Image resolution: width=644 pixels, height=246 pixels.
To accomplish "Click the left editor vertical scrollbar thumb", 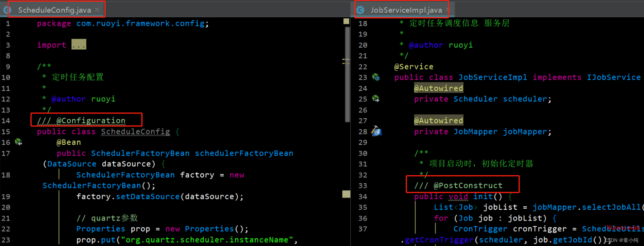I will click(x=347, y=74).
